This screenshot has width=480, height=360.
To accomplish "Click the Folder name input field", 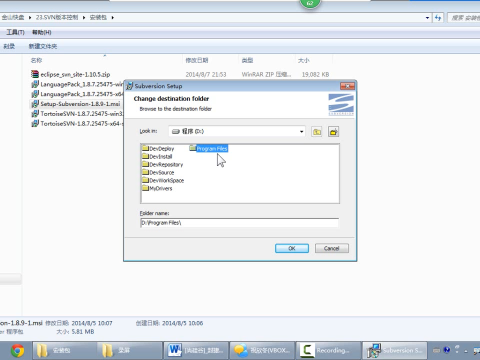I will coord(239,223).
